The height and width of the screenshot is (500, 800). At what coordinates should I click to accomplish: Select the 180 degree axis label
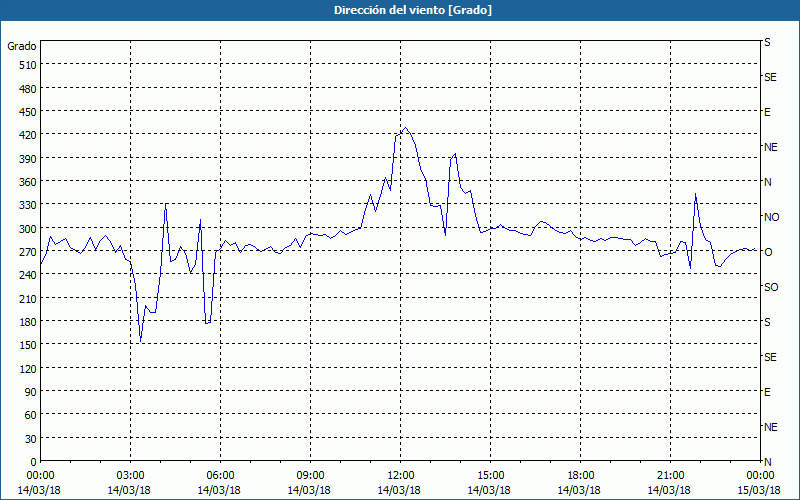28,322
